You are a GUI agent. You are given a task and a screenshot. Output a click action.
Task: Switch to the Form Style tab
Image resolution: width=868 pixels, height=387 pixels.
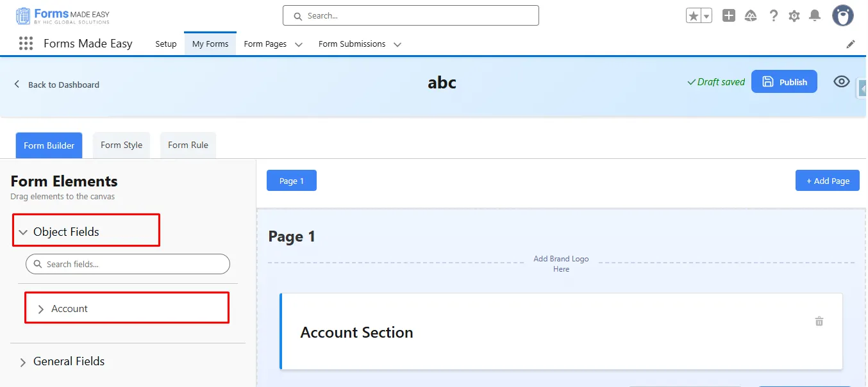[121, 145]
